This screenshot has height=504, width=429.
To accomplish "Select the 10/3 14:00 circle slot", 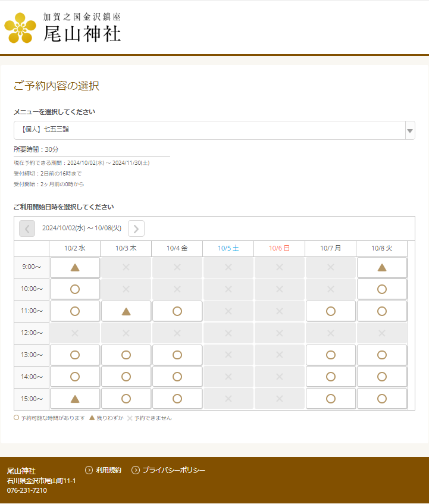I will click(126, 377).
